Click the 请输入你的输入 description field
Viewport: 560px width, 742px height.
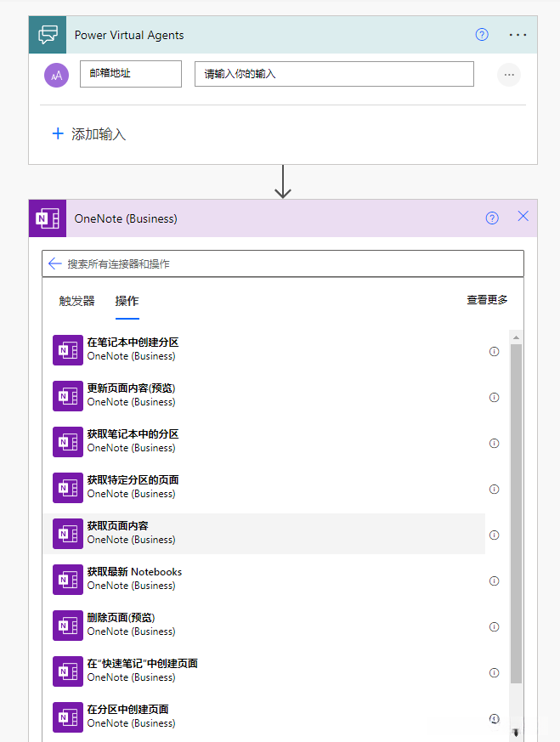pyautogui.click(x=334, y=74)
